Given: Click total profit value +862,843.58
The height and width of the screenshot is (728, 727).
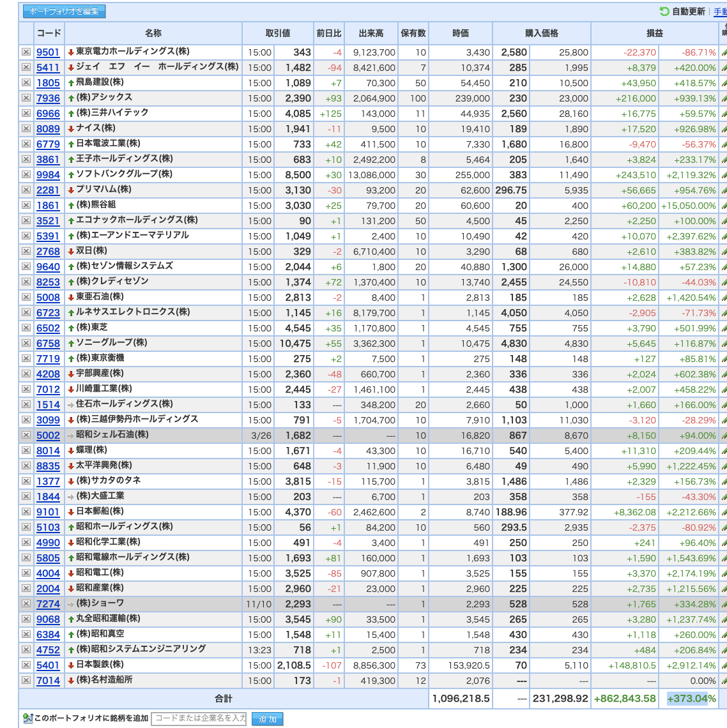Looking at the screenshot, I should (625, 699).
